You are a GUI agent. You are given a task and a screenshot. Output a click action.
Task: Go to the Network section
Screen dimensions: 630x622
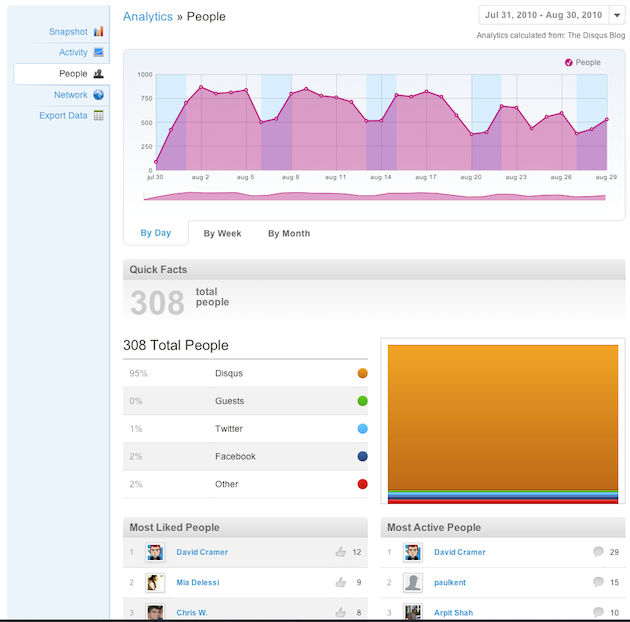[71, 95]
